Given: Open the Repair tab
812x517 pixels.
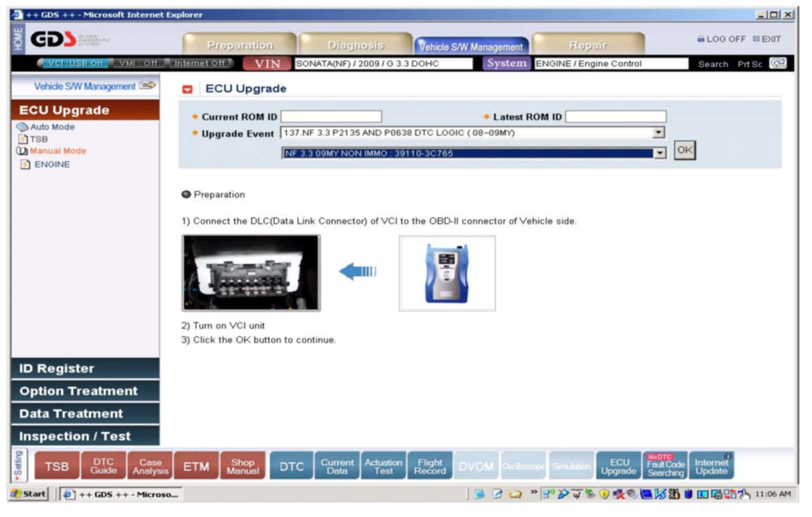Looking at the screenshot, I should (587, 45).
